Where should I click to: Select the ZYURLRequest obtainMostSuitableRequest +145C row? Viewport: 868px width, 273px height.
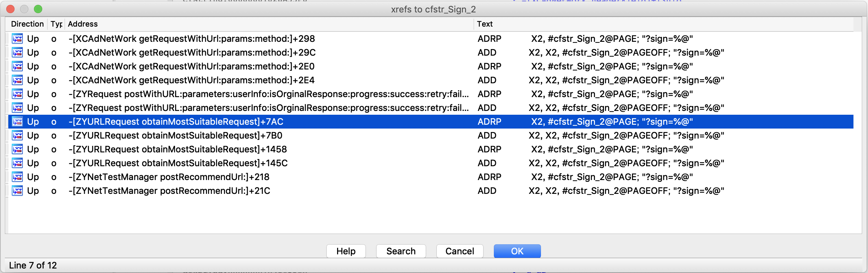click(x=431, y=163)
